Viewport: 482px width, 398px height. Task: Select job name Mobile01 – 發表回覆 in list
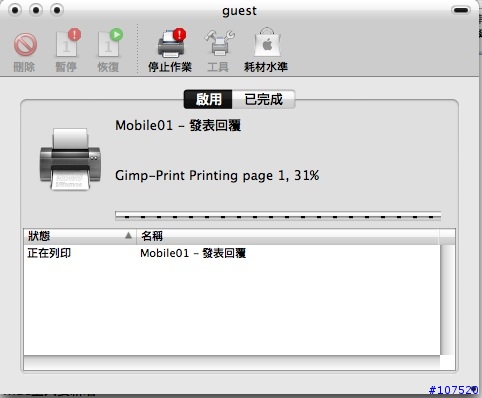pos(193,253)
